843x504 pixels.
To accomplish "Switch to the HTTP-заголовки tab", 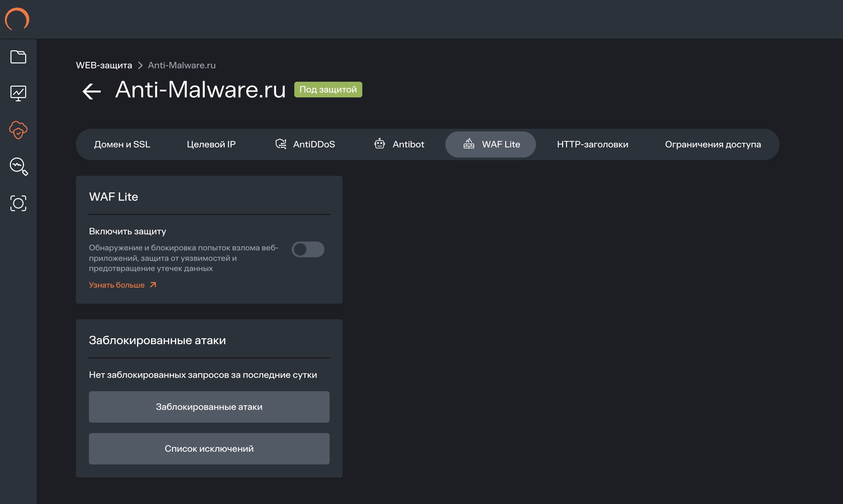I will (x=592, y=144).
